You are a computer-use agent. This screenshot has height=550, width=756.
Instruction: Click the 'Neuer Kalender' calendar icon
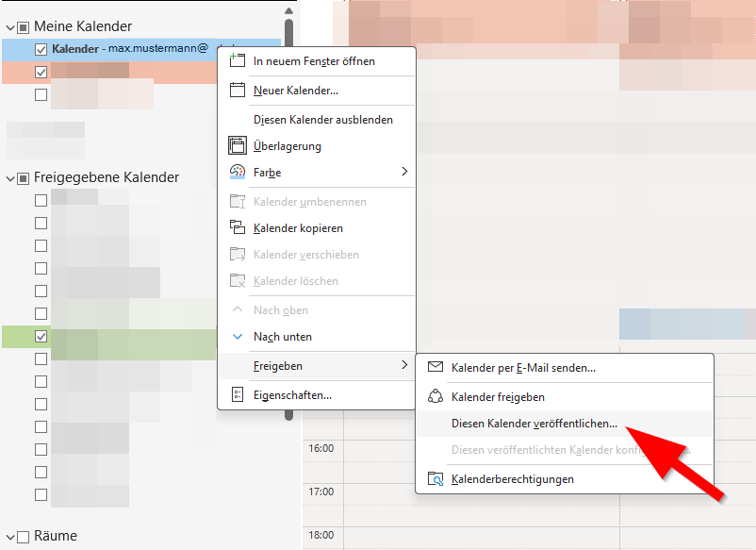point(238,91)
